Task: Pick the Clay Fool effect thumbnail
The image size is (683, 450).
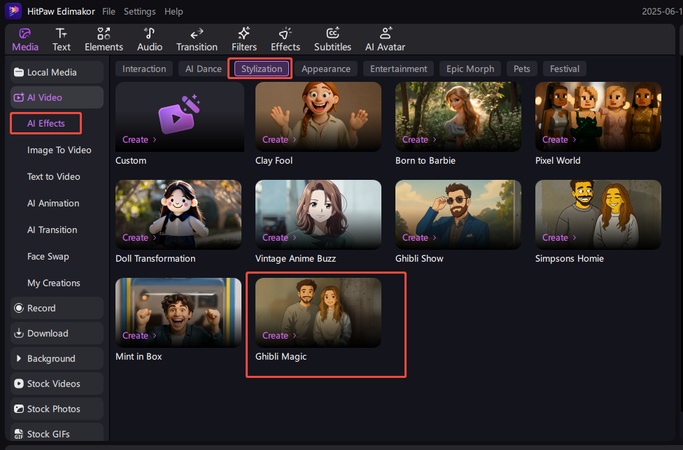Action: [x=318, y=115]
